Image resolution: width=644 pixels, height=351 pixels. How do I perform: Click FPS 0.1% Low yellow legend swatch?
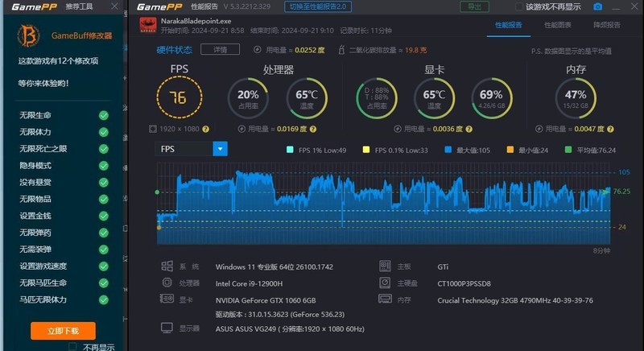366,150
